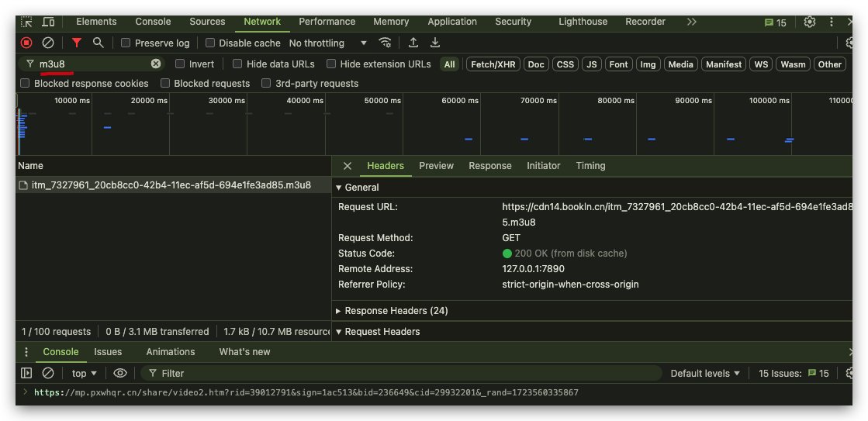This screenshot has width=868, height=421.
Task: Open the Animations drawer tab
Action: 171,352
